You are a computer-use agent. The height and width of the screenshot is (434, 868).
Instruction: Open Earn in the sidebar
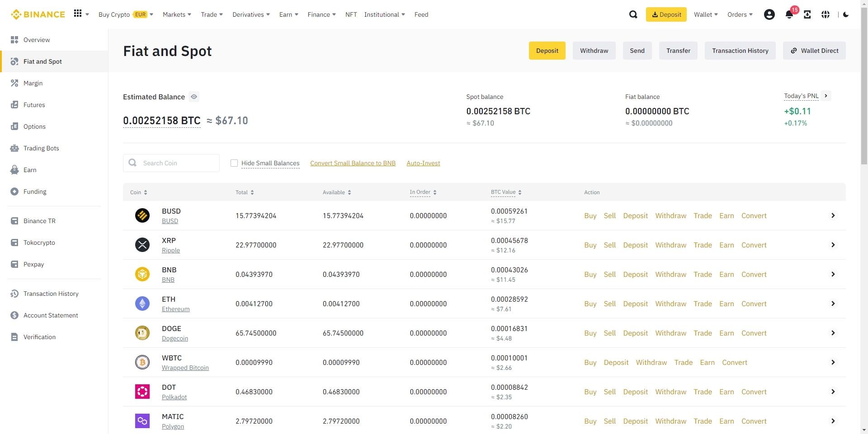(54, 170)
